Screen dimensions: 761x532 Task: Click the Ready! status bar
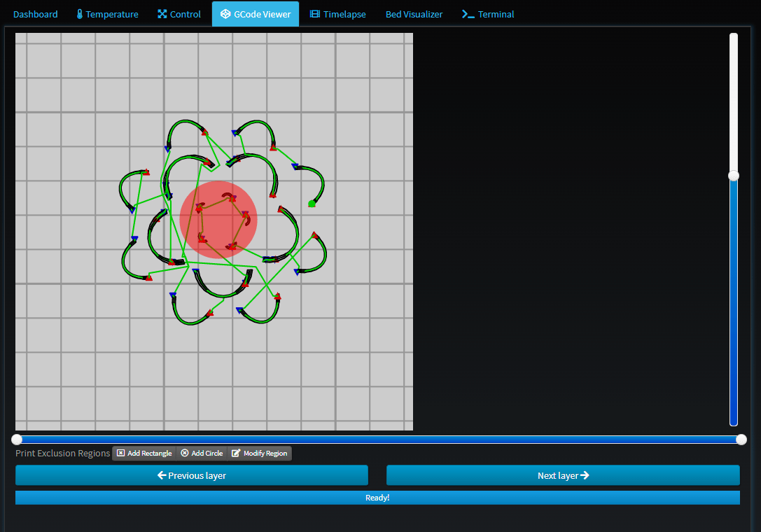point(377,498)
